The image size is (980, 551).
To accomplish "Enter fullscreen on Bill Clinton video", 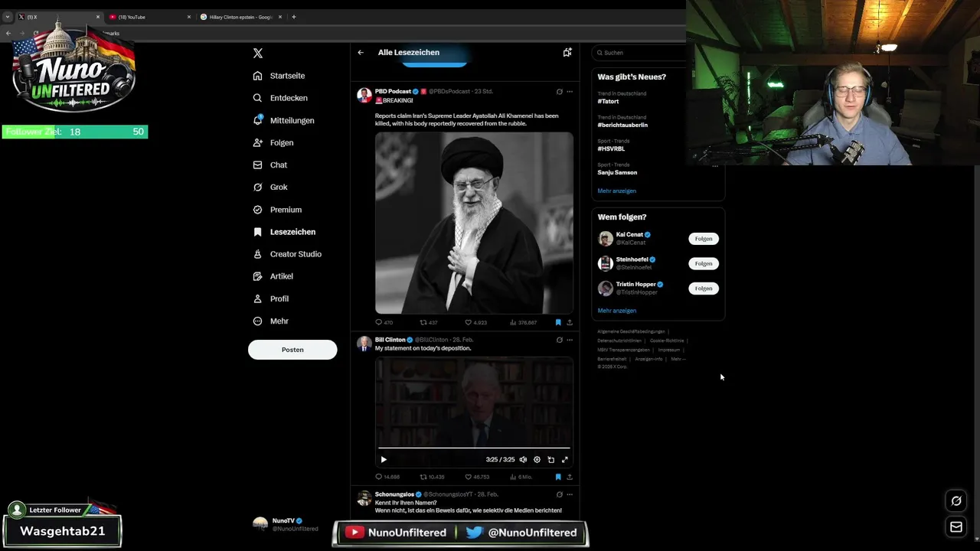I will coord(565,460).
